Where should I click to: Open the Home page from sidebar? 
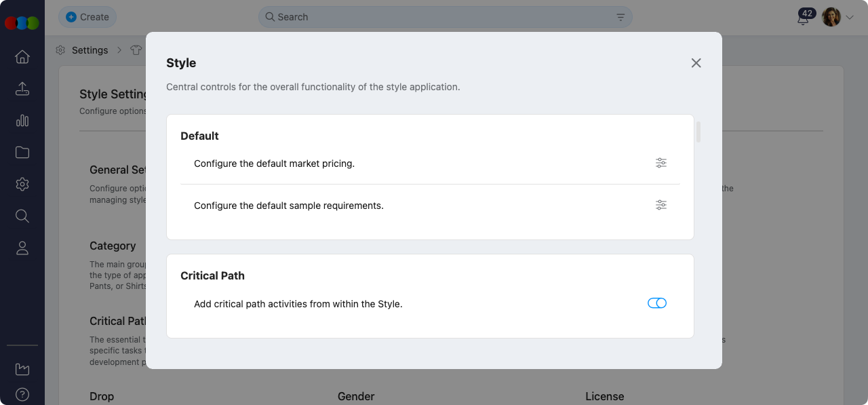coord(22,57)
